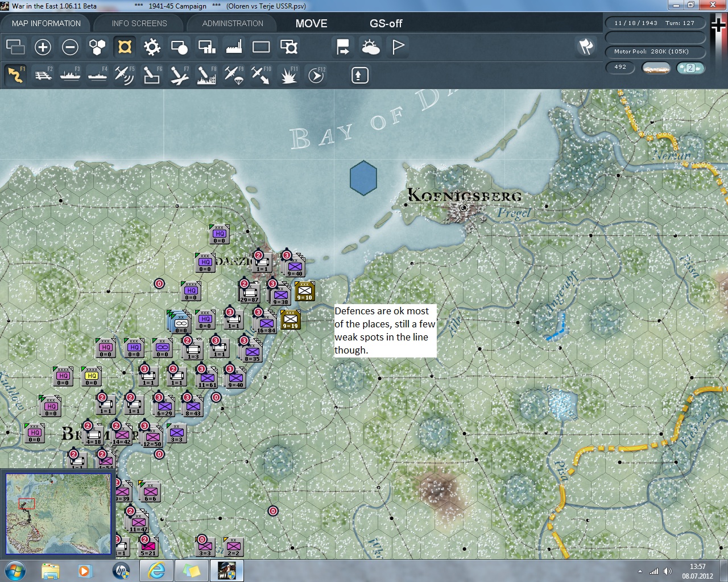Select the 11=61 unit counter
This screenshot has width=728, height=582.
coord(207,379)
